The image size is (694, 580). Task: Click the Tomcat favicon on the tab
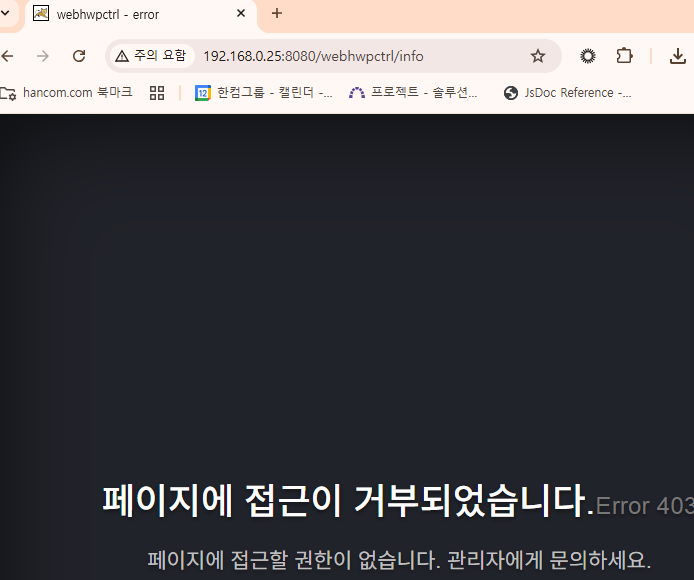(41, 14)
